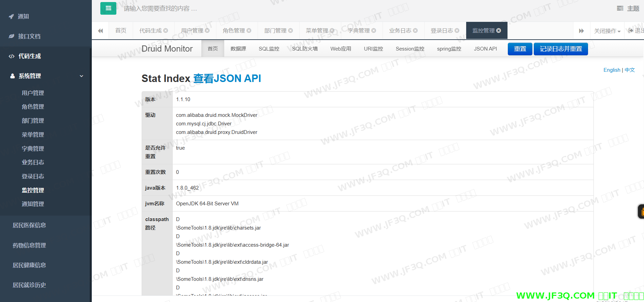Image resolution: width=644 pixels, height=302 pixels.
Task: Close the 用户管理 tab via its X icon
Action: (207, 30)
